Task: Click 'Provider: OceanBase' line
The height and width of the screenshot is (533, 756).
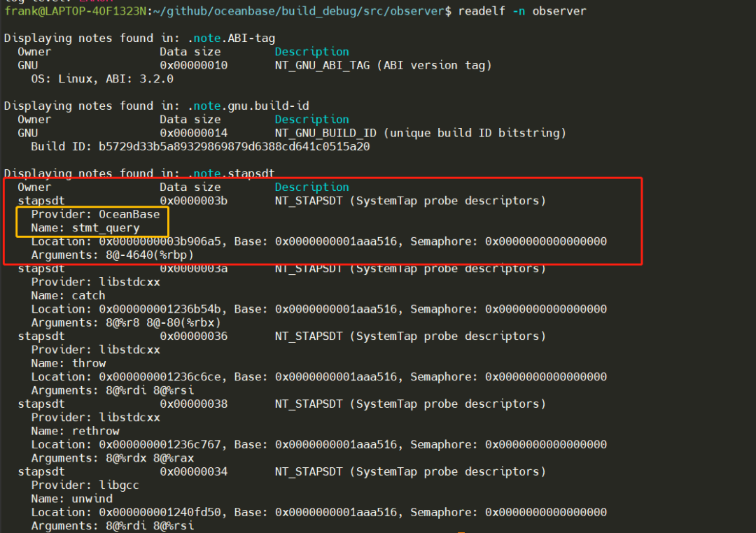Action: click(x=95, y=214)
